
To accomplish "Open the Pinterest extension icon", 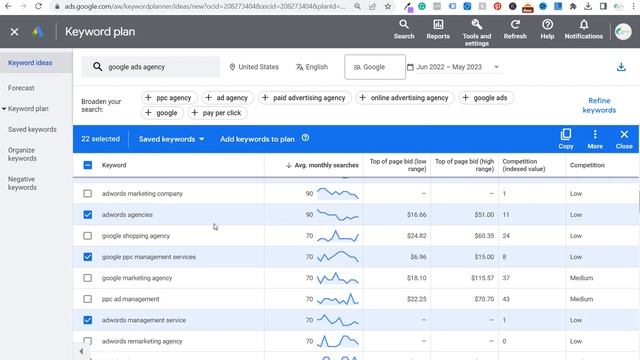I will (498, 6).
